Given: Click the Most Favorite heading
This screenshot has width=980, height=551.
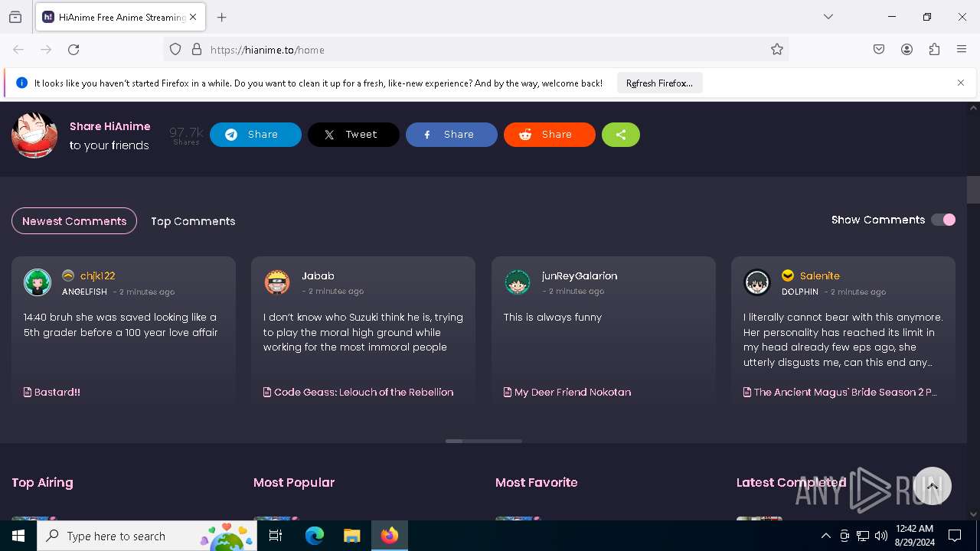Looking at the screenshot, I should (537, 482).
